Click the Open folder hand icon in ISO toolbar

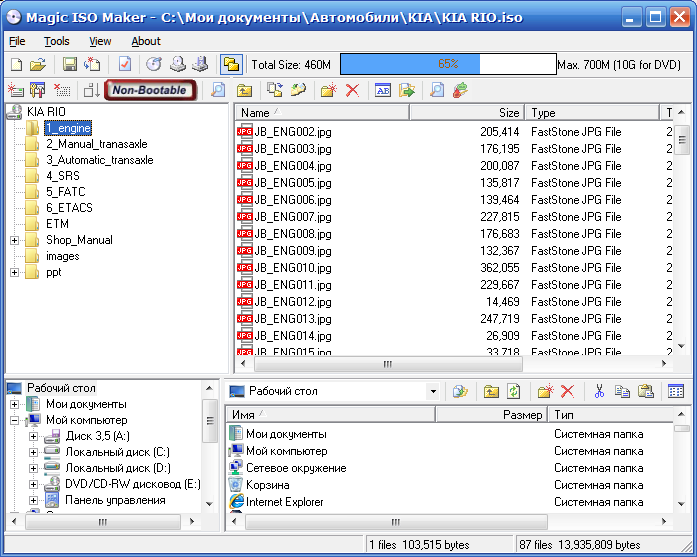(x=298, y=90)
